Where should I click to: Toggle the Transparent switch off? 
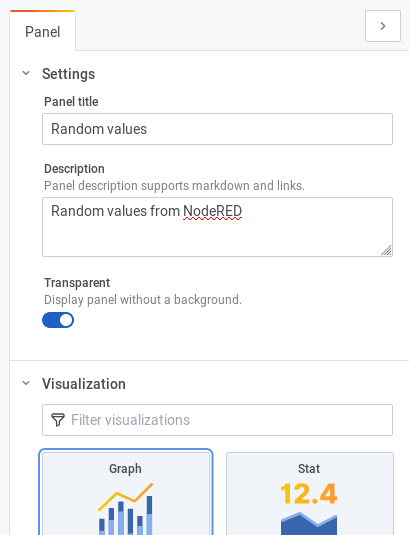pos(58,320)
